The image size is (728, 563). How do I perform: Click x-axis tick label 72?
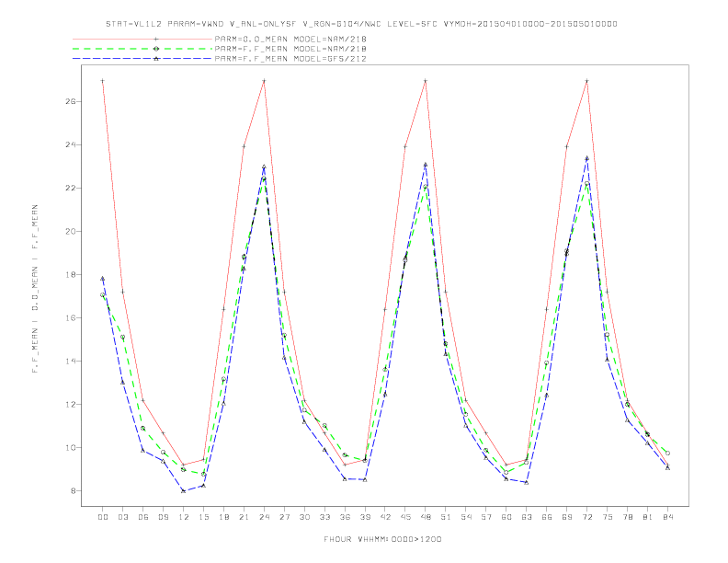pos(586,517)
